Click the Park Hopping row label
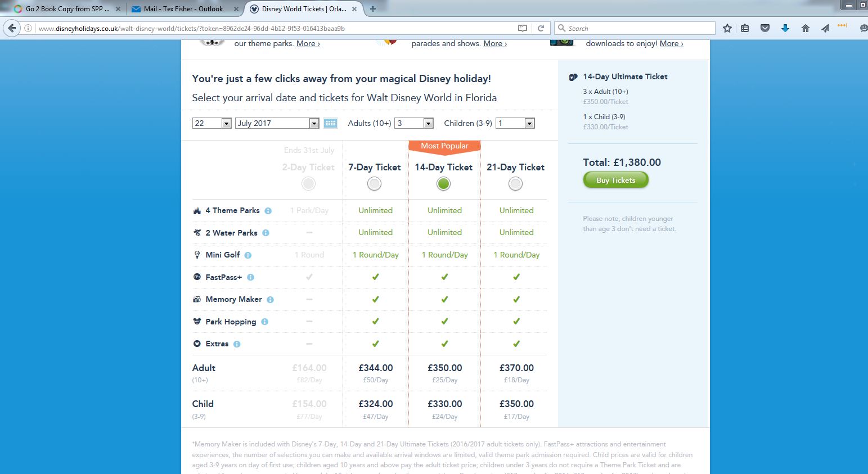This screenshot has width=868, height=474. tap(231, 322)
